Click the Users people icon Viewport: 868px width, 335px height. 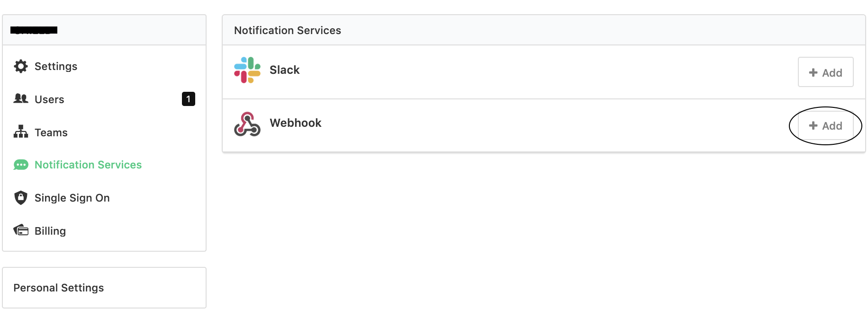pyautogui.click(x=21, y=98)
